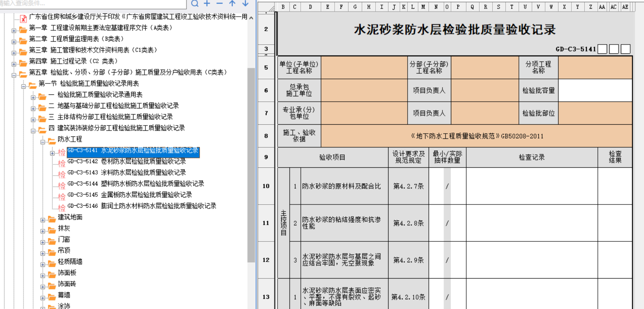Click the 检验批容量 value cell
This screenshot has height=309, width=644.
pyautogui.click(x=595, y=90)
